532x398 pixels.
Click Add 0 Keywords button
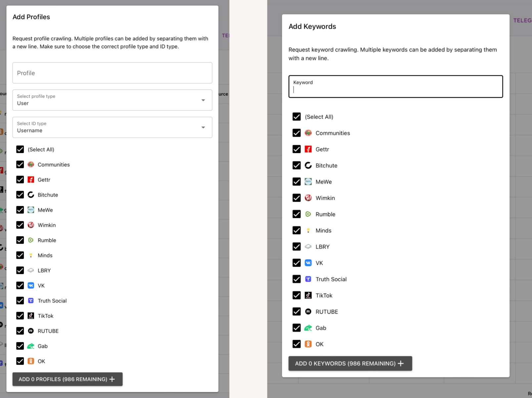point(350,363)
